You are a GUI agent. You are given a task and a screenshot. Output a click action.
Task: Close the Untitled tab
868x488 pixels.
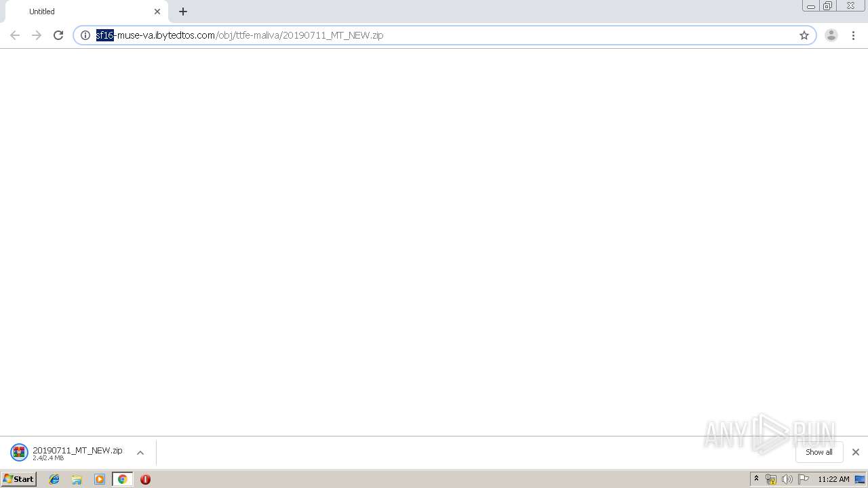pyautogui.click(x=157, y=12)
